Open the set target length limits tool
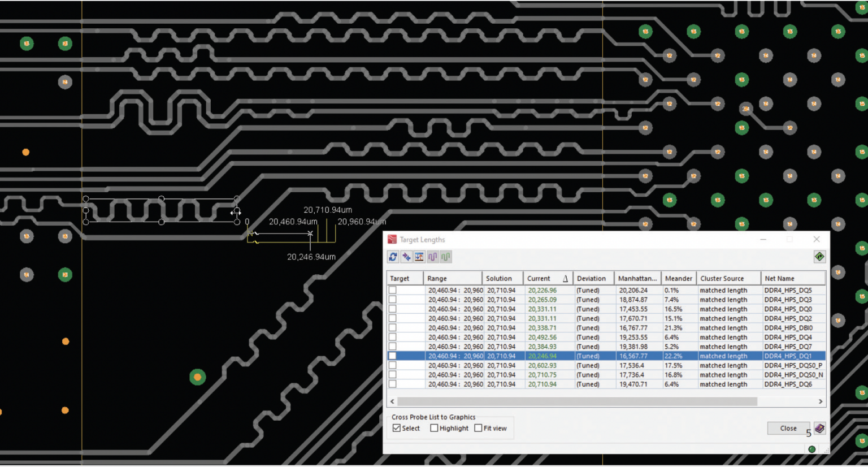Screen dimensions: 868x467 [x=419, y=256]
